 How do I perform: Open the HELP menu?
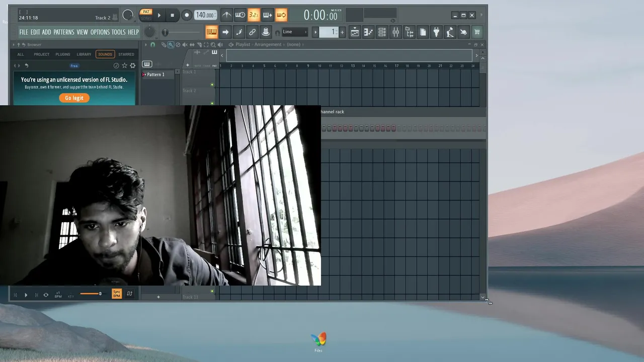tap(133, 32)
